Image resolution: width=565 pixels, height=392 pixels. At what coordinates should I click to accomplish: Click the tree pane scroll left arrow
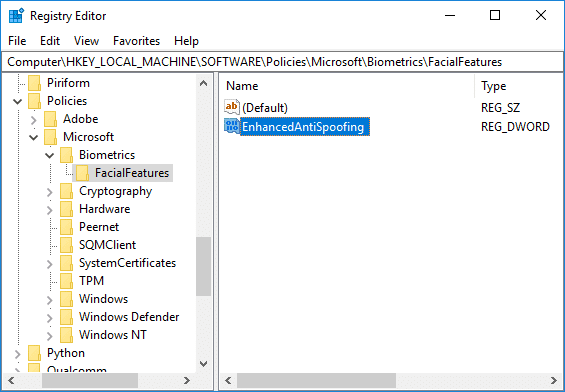pyautogui.click(x=11, y=380)
